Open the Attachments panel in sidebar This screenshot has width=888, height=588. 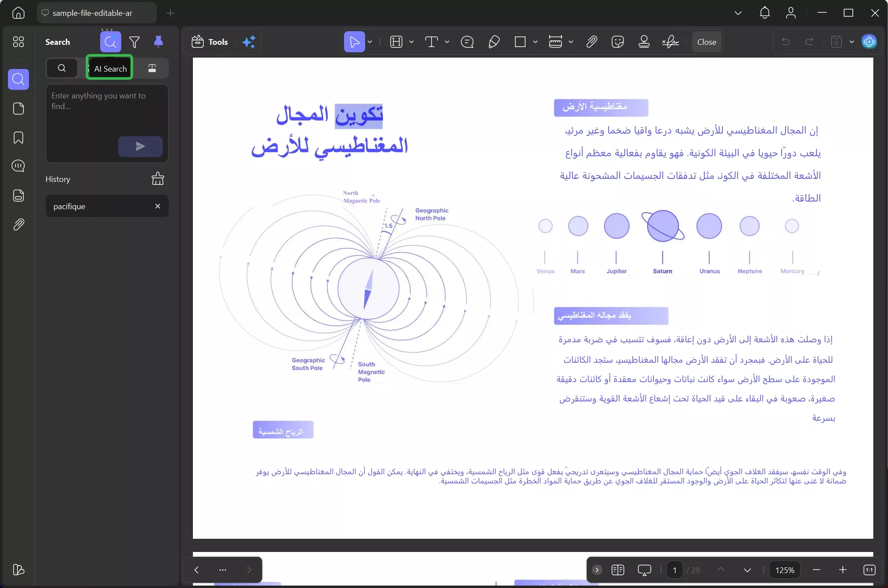coord(18,225)
